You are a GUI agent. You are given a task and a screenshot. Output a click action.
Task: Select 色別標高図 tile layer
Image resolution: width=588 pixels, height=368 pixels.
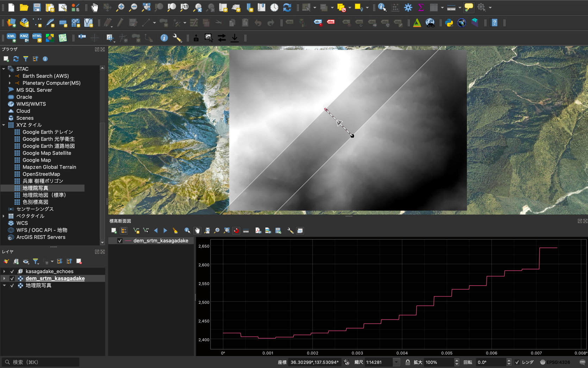point(35,202)
